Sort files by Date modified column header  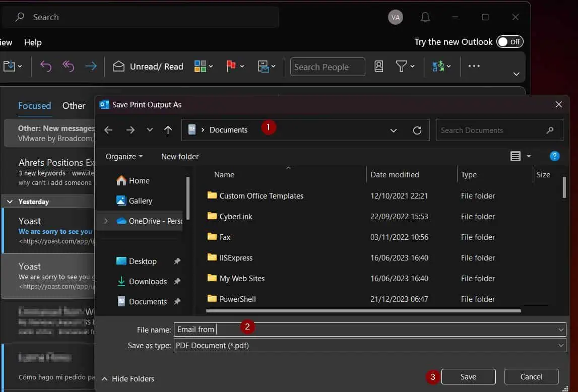[x=395, y=175]
